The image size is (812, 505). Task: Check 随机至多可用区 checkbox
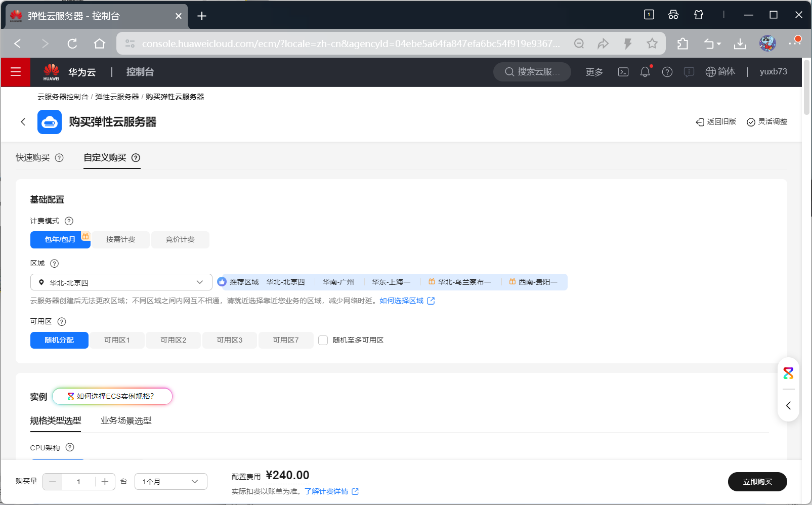(x=323, y=341)
